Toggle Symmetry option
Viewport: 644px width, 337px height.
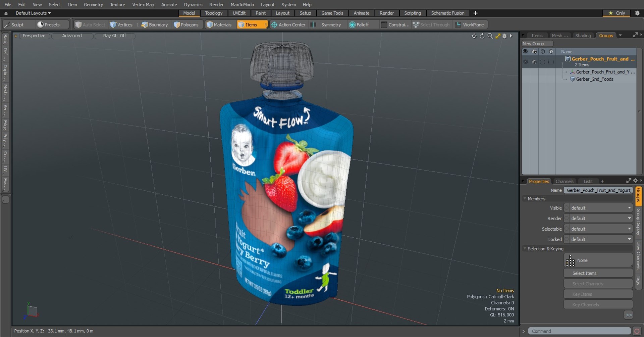(327, 25)
